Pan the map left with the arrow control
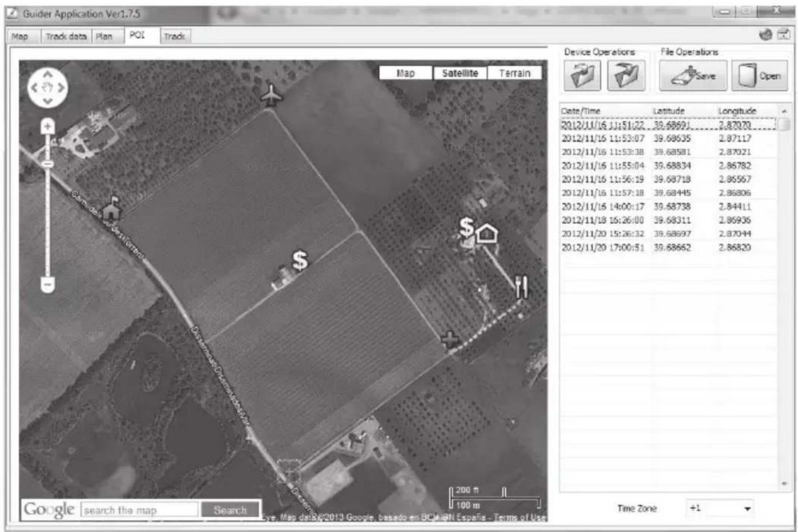The image size is (798, 532). click(34, 88)
